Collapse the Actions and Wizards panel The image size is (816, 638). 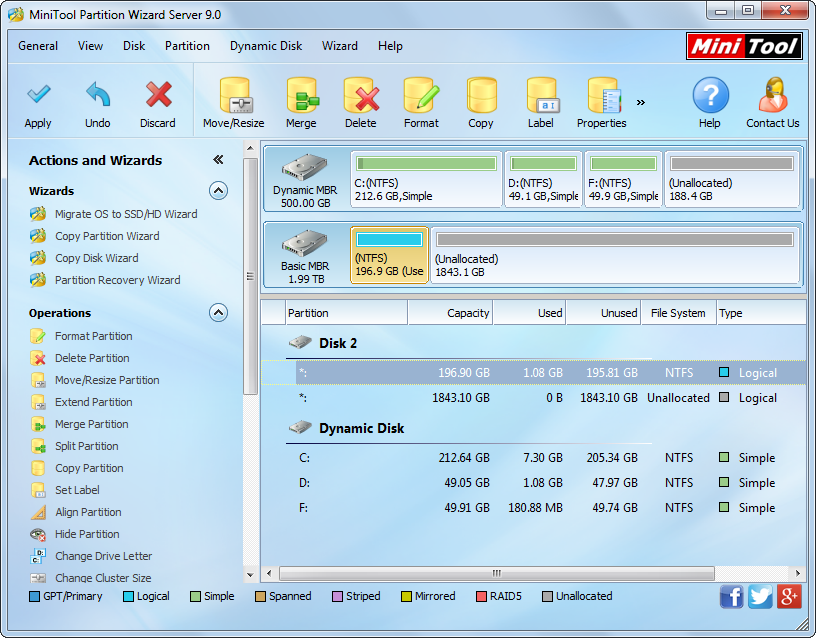tap(219, 160)
